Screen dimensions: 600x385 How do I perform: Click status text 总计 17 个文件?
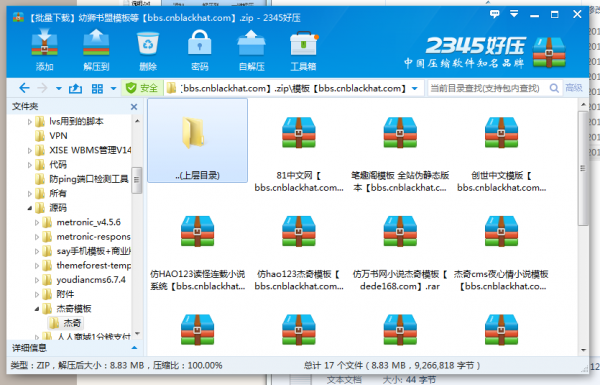[333, 365]
